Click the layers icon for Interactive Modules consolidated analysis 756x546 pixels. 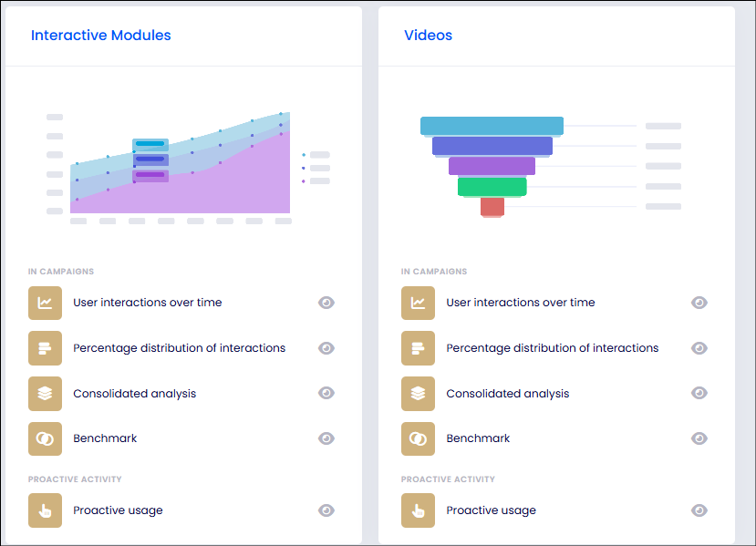(45, 394)
